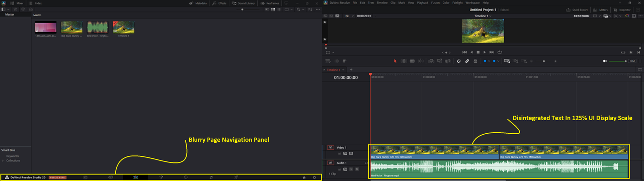Open the Metadata panel

click(x=198, y=3)
